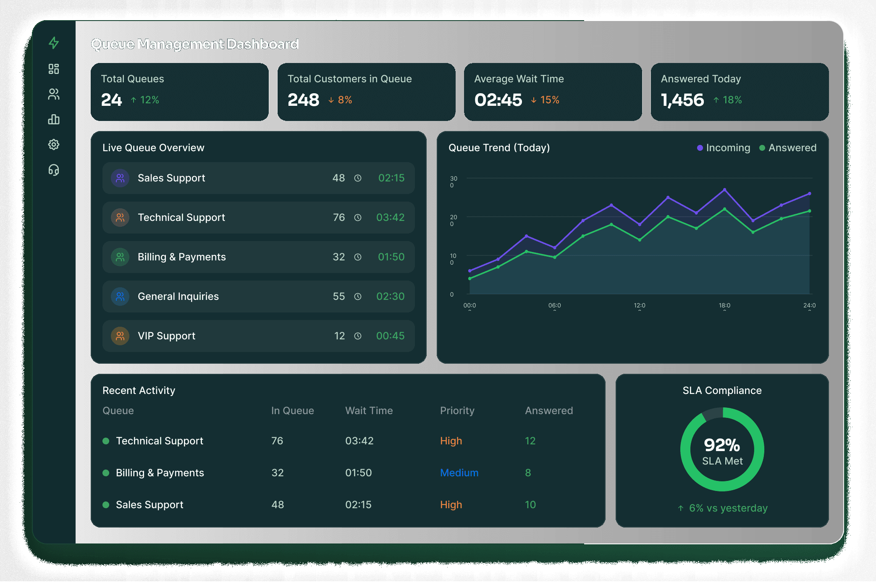Click the 03:42 wait time in Technical Support overview
The height and width of the screenshot is (588, 876).
pyautogui.click(x=391, y=218)
